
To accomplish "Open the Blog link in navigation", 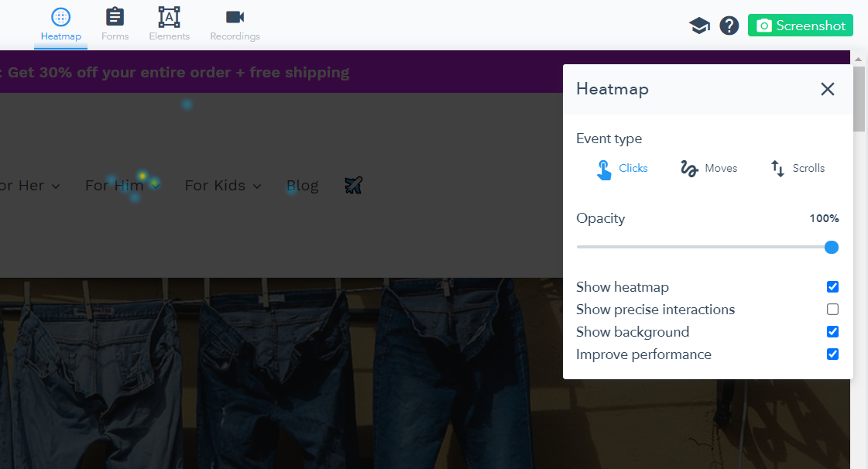I will pos(302,185).
